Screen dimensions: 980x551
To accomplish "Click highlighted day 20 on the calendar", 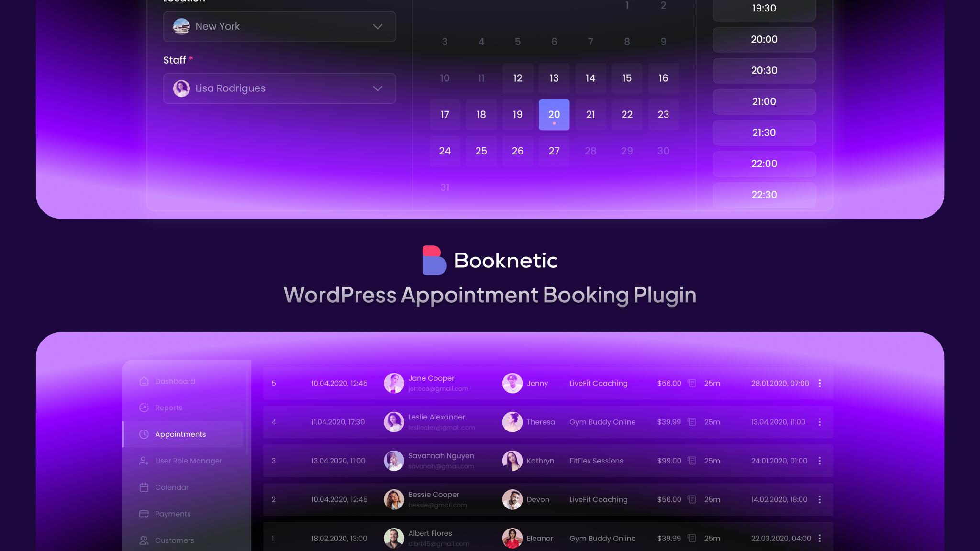I will tap(554, 115).
